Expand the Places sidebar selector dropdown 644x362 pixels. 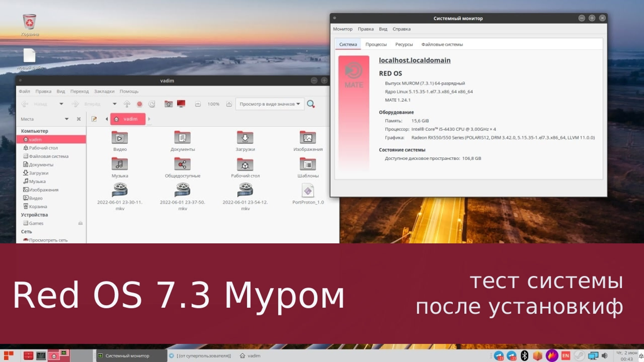click(67, 119)
